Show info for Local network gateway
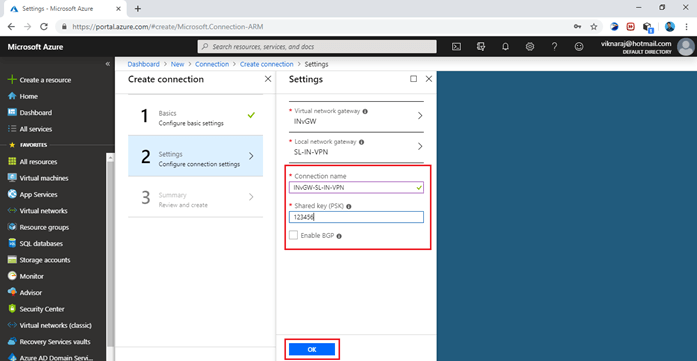697x361 pixels. coord(361,142)
